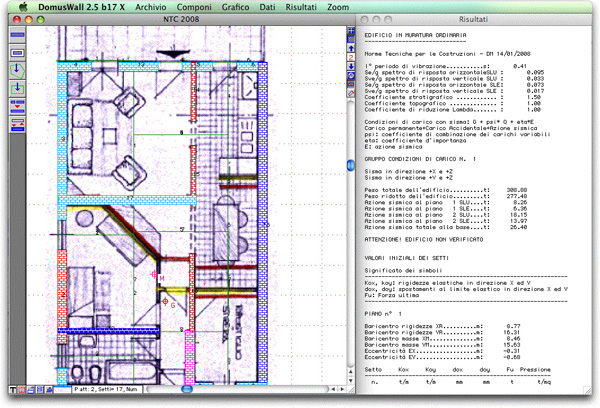Click the text T icon in bottom-left

[13, 389]
